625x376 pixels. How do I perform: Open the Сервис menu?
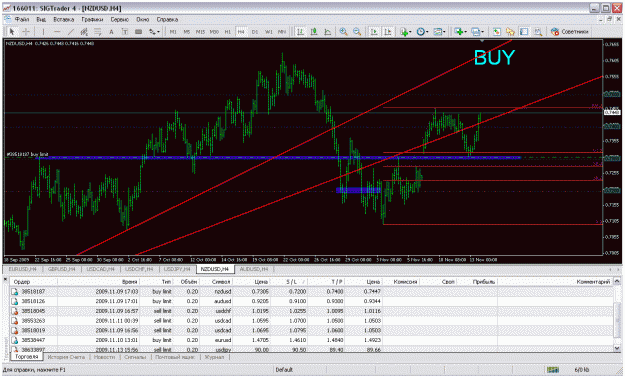pyautogui.click(x=120, y=19)
